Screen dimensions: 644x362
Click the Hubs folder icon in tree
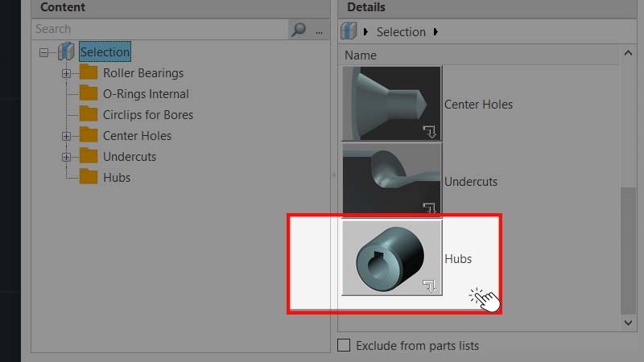89,177
